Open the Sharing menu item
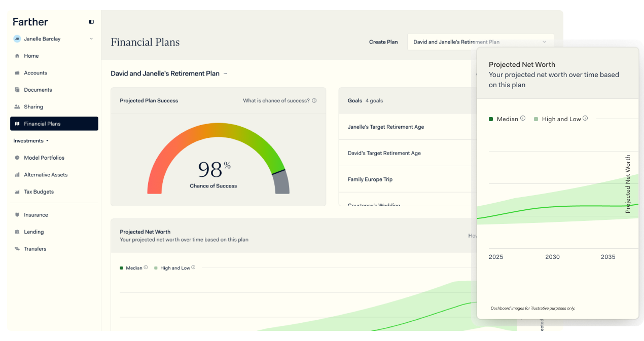 point(54,107)
